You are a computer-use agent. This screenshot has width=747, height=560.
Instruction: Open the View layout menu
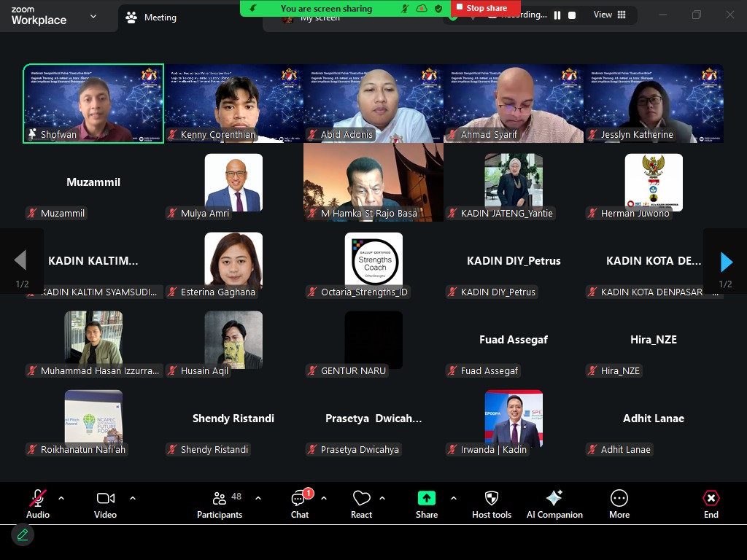[609, 15]
